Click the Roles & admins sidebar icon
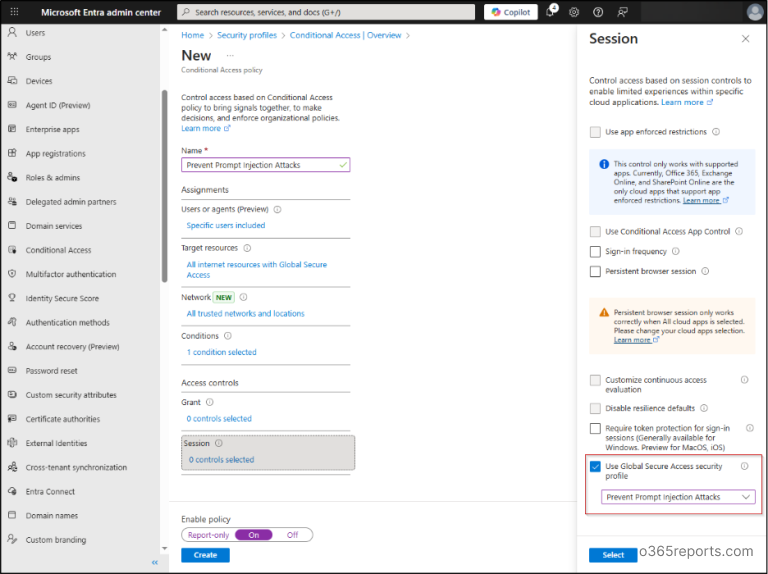Viewport: 768px width, 574px height. pyautogui.click(x=12, y=177)
